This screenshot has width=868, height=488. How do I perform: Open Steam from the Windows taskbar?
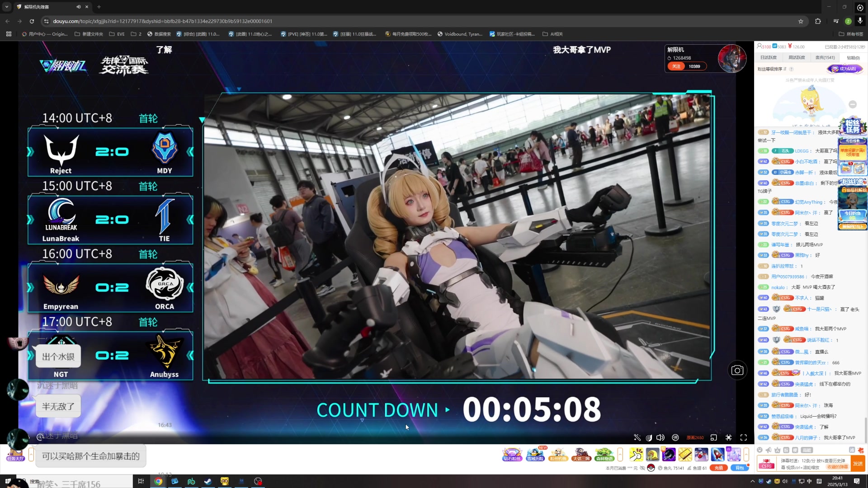pyautogui.click(x=208, y=481)
